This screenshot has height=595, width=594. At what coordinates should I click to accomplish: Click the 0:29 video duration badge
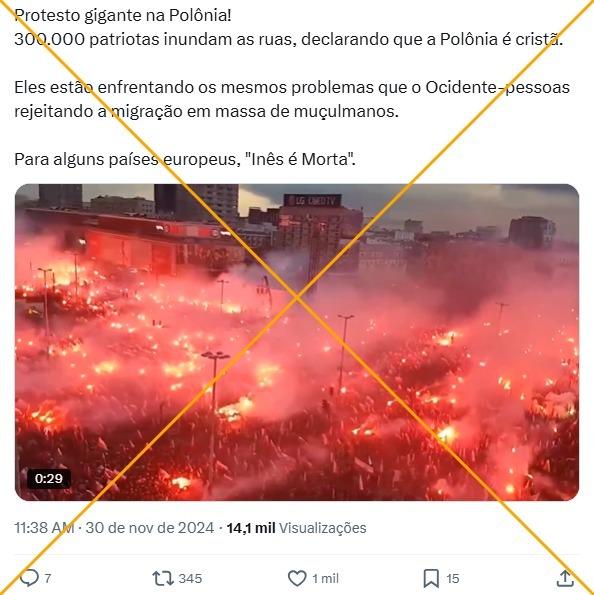[x=49, y=479]
